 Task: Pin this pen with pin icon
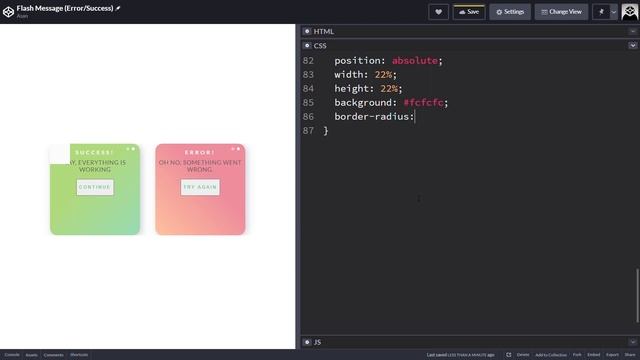[x=601, y=12]
